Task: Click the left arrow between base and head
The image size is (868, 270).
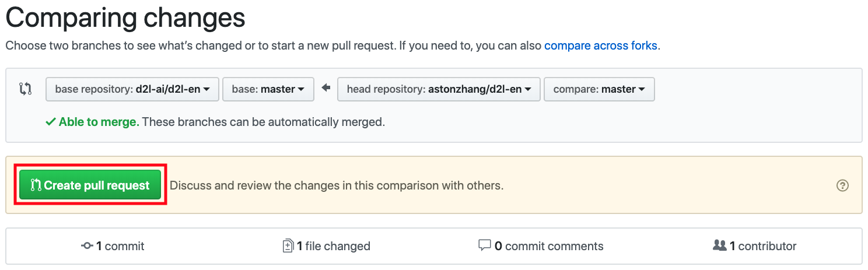Action: coord(326,89)
